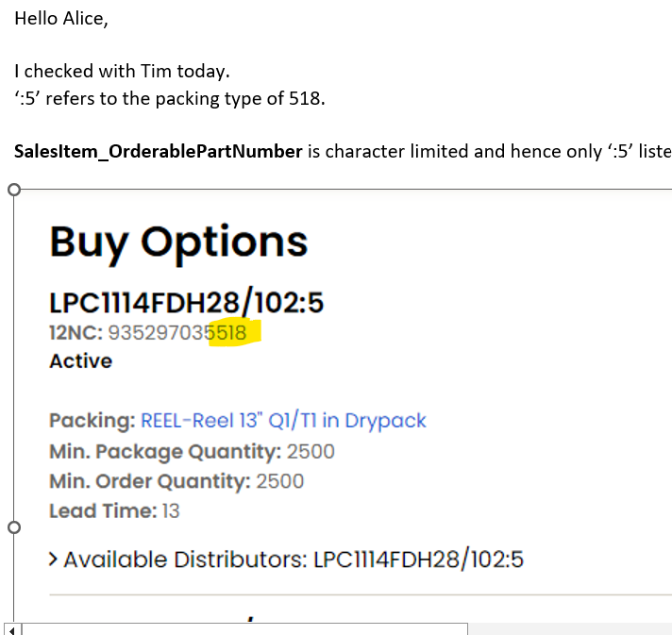672x635 pixels.
Task: Click the Lead Time label
Action: point(103,511)
